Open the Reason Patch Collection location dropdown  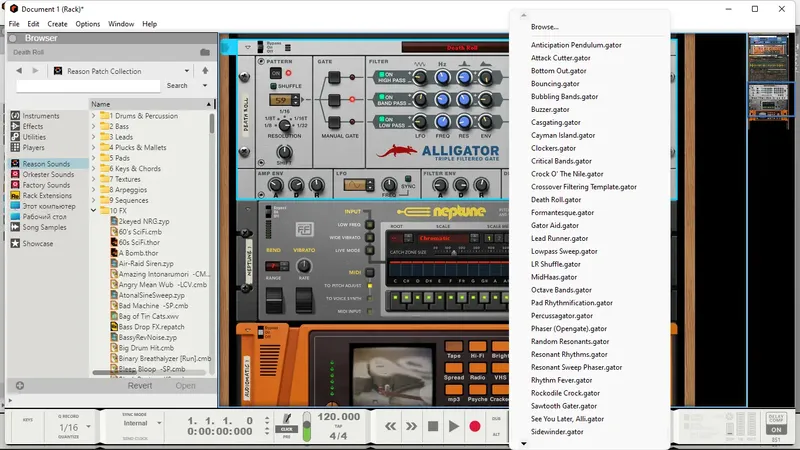tap(187, 71)
